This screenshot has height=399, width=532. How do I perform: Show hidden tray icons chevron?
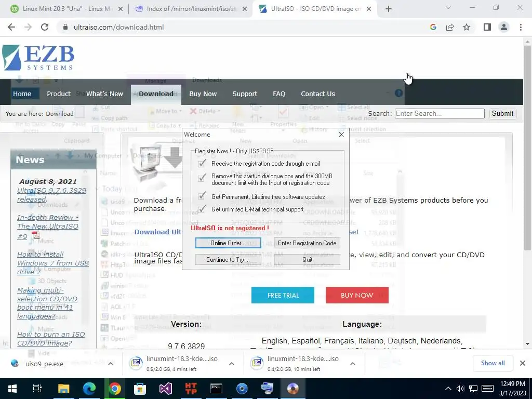448,389
